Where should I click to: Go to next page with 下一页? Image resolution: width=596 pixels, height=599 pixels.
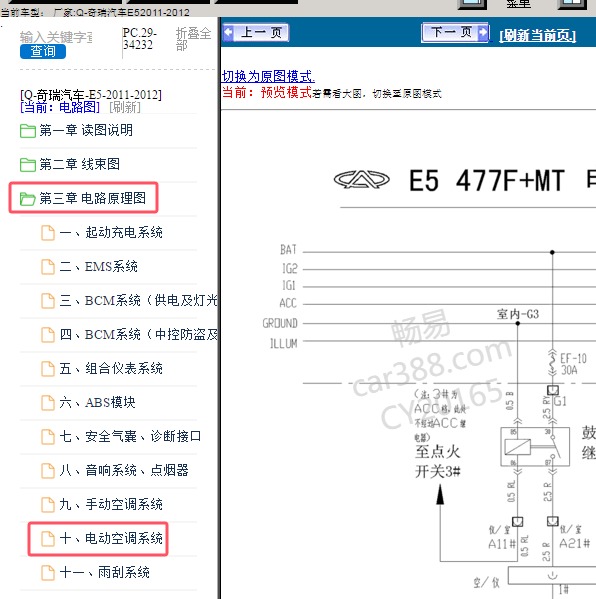455,32
